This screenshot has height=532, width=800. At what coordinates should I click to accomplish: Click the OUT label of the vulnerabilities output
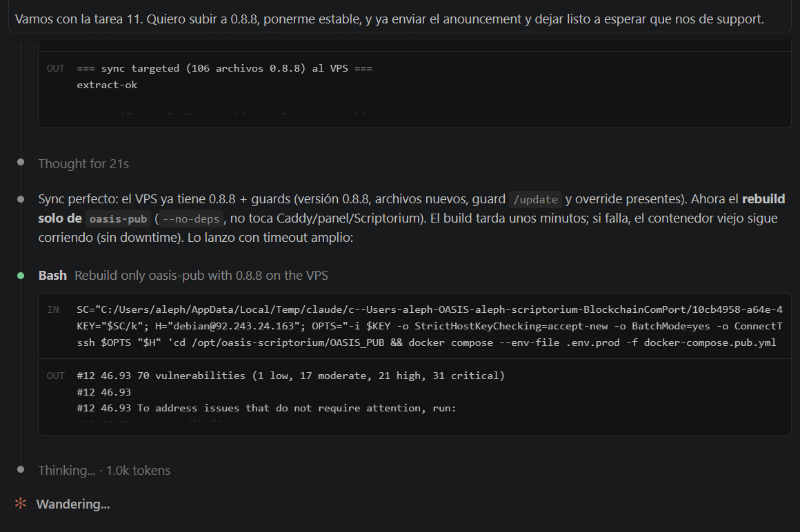[x=56, y=376]
